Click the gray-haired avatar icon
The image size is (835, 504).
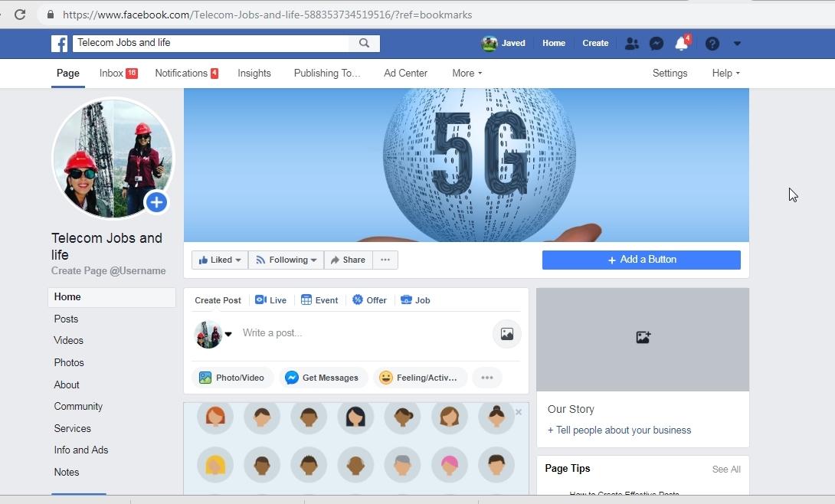pos(403,465)
